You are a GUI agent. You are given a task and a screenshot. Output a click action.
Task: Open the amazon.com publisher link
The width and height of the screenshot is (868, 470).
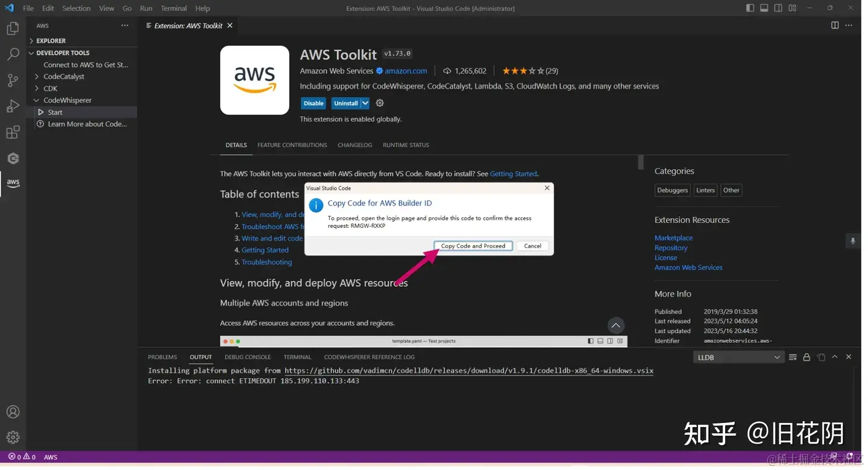pyautogui.click(x=406, y=71)
